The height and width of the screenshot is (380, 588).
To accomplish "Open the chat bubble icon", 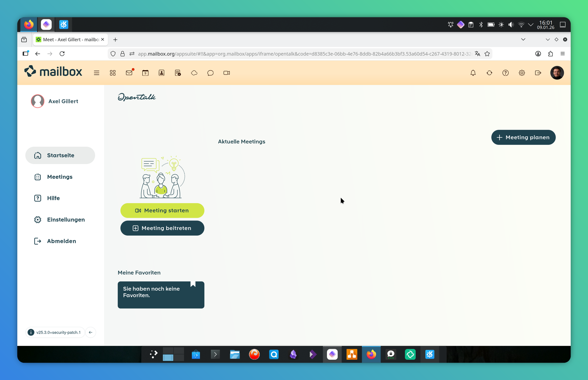I will point(210,73).
